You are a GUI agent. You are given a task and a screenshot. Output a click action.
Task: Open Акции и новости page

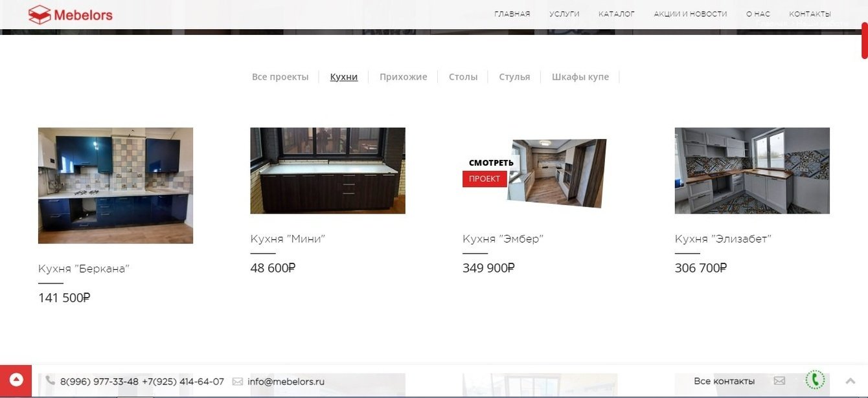[x=690, y=14]
